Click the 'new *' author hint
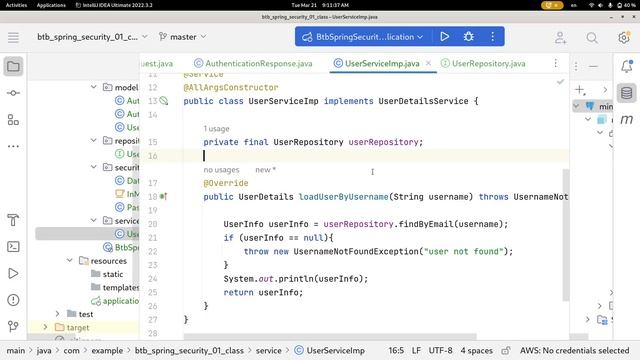The width and height of the screenshot is (640, 360). tap(265, 170)
